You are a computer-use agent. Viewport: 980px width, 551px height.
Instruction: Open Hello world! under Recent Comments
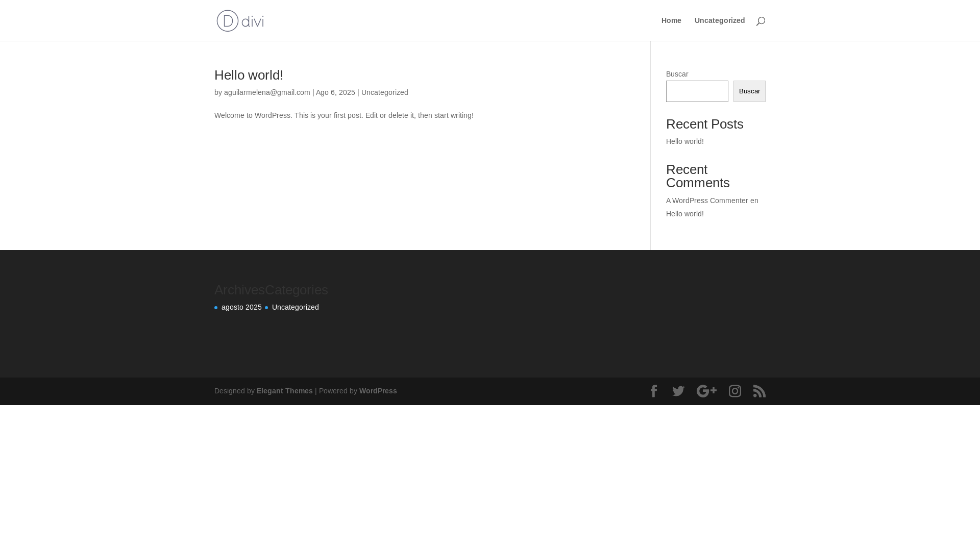[x=685, y=214]
